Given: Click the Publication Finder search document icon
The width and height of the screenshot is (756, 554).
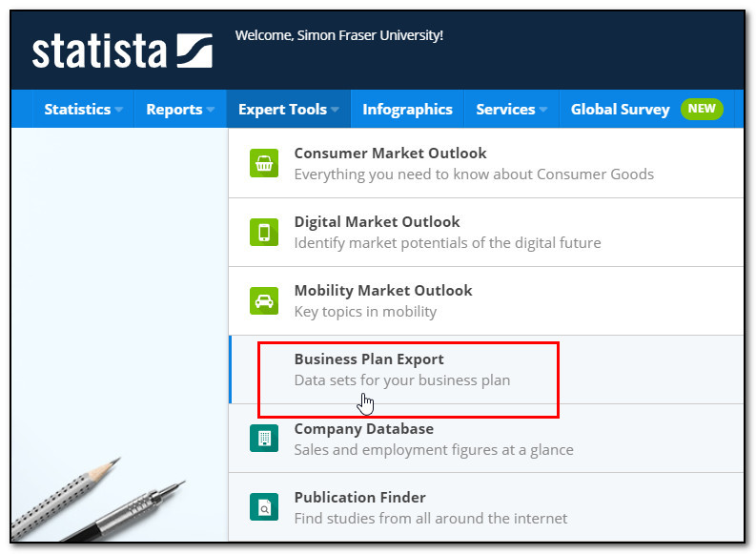Looking at the screenshot, I should pyautogui.click(x=264, y=506).
